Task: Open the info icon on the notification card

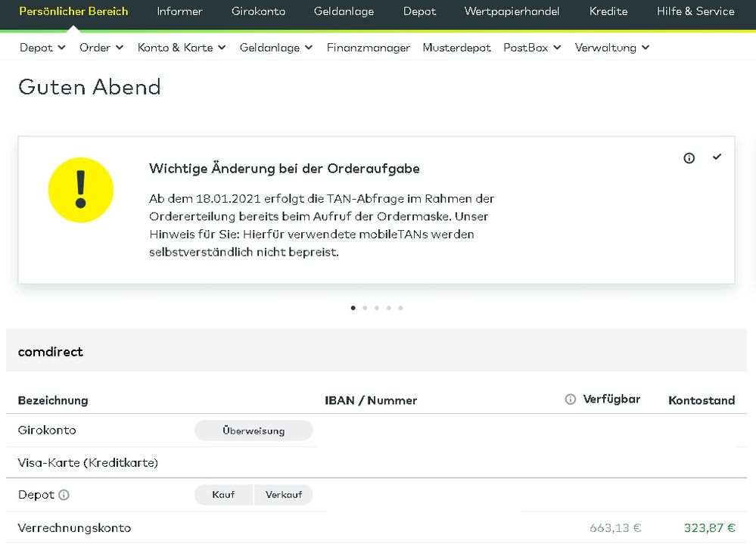Action: 689,157
